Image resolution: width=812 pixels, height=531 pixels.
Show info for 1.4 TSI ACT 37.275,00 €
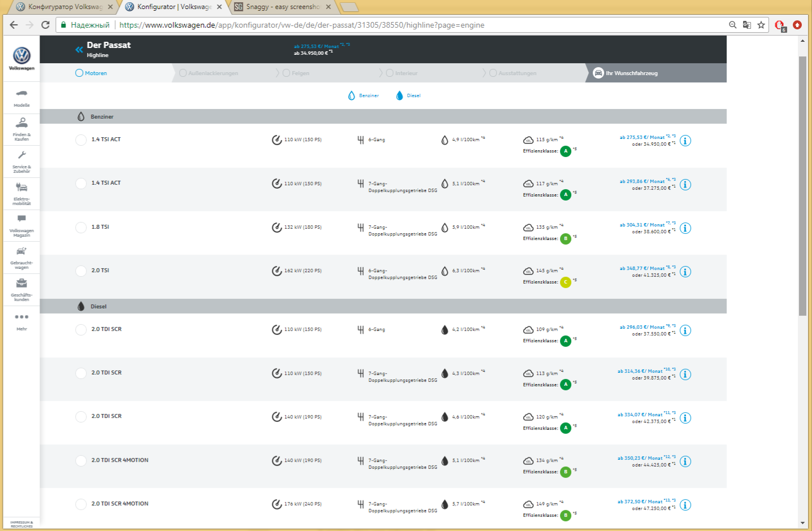(685, 185)
